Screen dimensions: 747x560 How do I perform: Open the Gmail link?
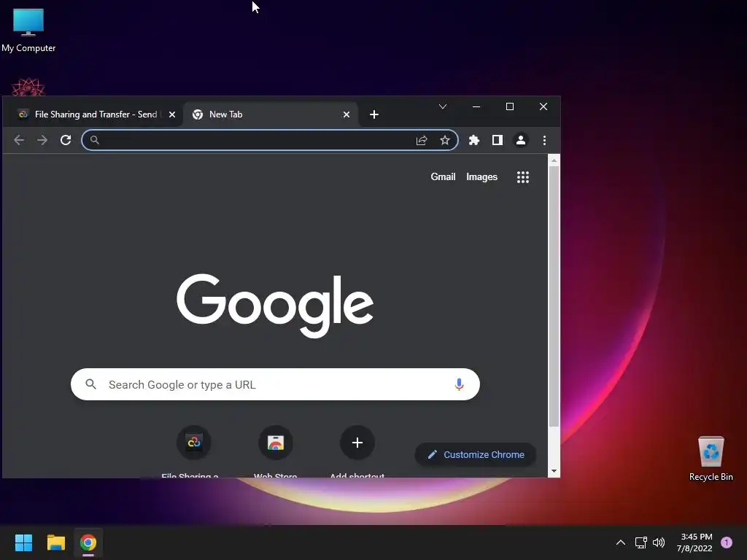443,176
